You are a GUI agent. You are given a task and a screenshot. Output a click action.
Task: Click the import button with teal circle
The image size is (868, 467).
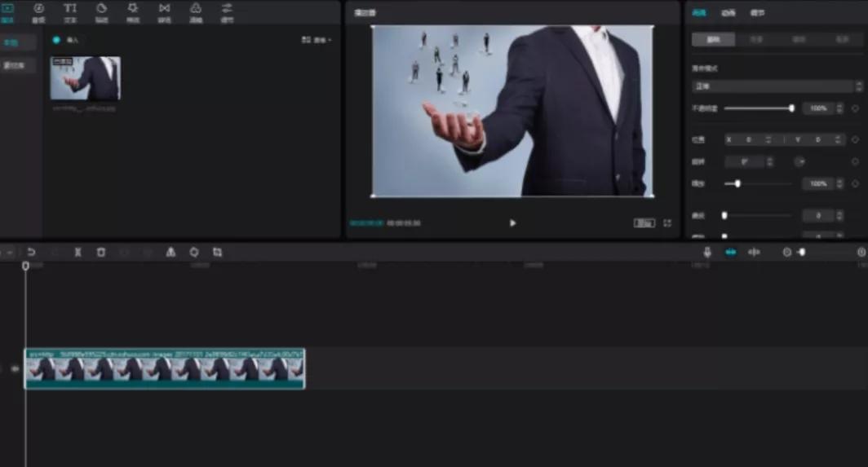coord(66,40)
